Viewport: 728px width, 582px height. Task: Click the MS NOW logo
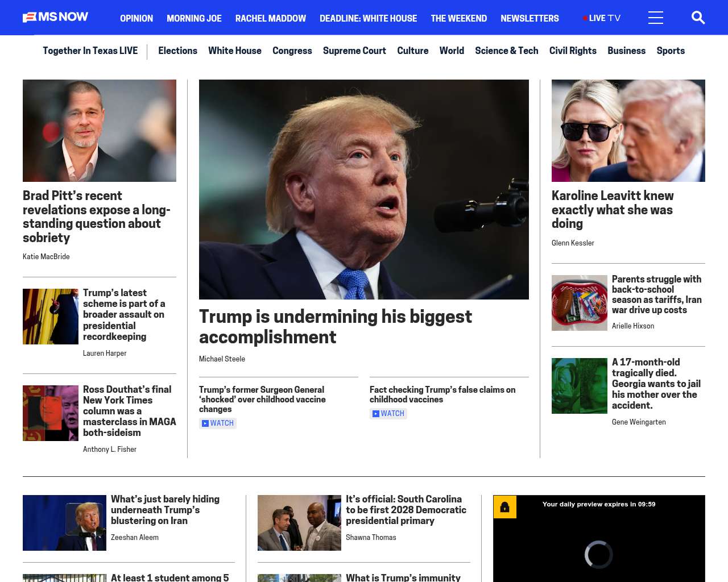tap(55, 17)
